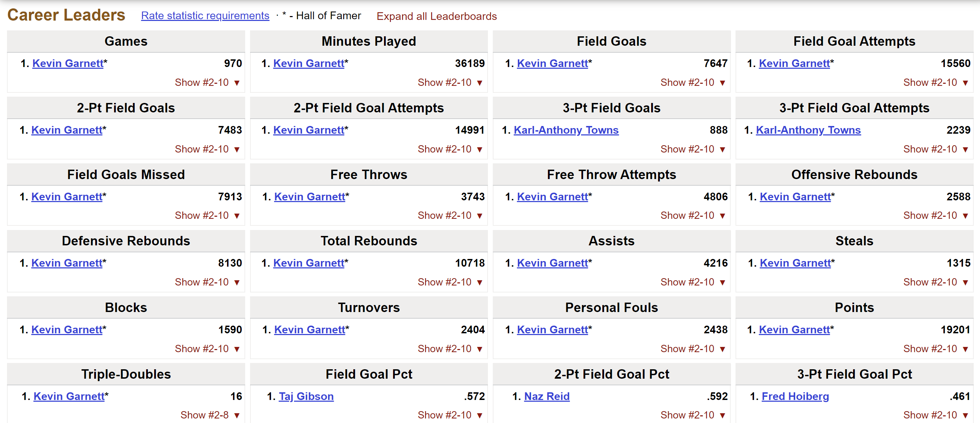Open Kevin Garnett link under Games

(x=68, y=63)
